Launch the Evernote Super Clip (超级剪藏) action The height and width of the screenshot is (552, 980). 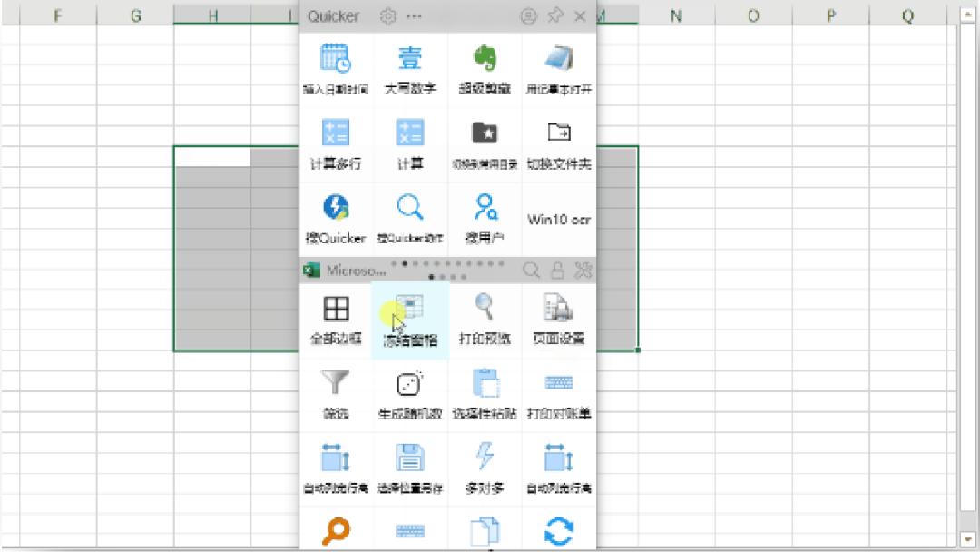pyautogui.click(x=485, y=68)
